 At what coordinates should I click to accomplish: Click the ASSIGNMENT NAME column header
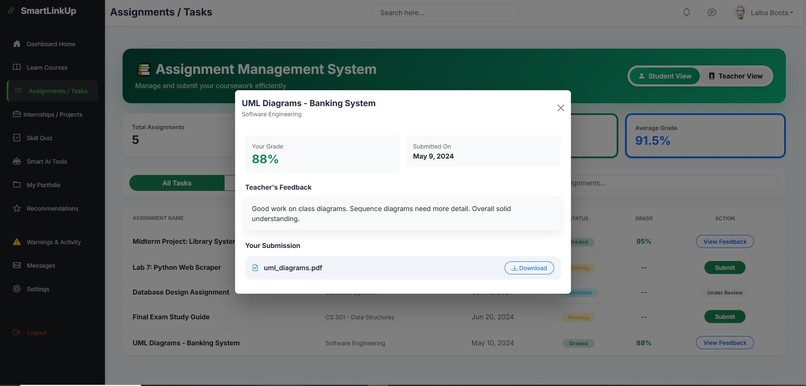158,218
